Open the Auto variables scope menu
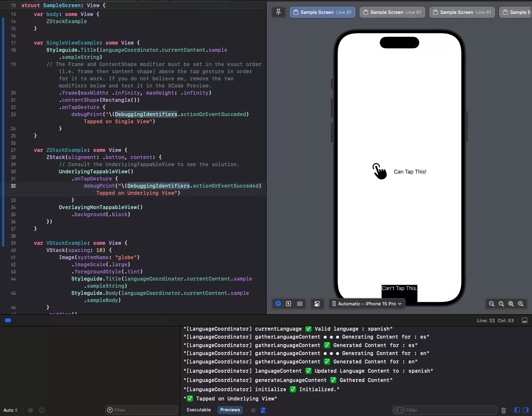The width and height of the screenshot is (532, 416). 11,410
